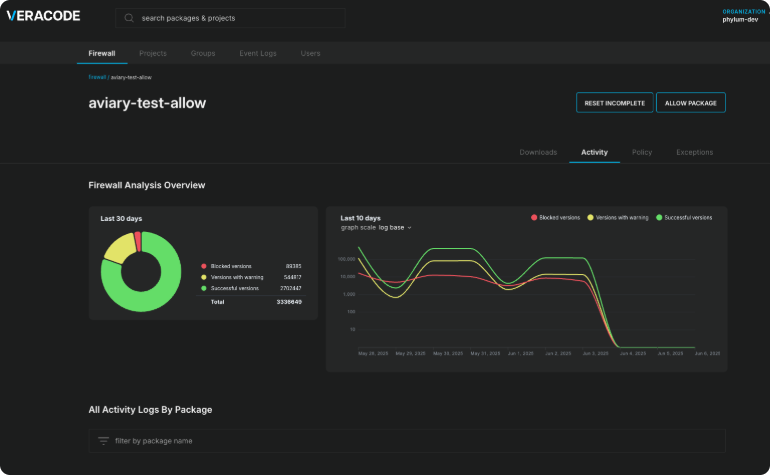This screenshot has height=475, width=770.
Task: Open the graph scale log base dropdown
Action: 394,228
